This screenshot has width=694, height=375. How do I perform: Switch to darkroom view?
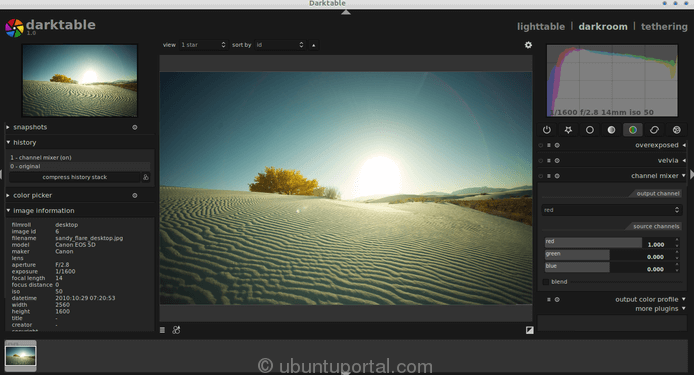click(x=603, y=27)
